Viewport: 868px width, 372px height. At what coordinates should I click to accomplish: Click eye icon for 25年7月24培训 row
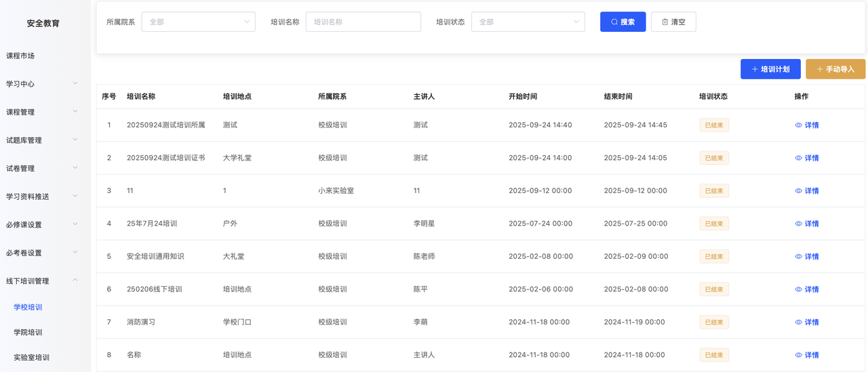tap(798, 224)
